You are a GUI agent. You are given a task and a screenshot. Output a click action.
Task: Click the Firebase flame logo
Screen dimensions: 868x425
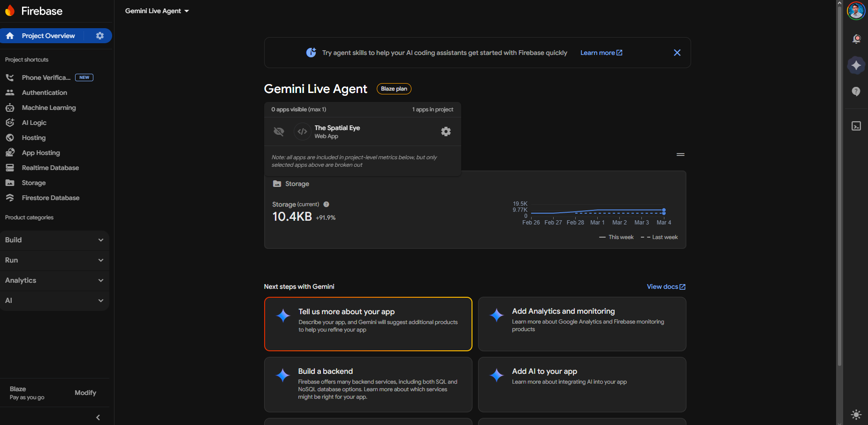[x=10, y=11]
